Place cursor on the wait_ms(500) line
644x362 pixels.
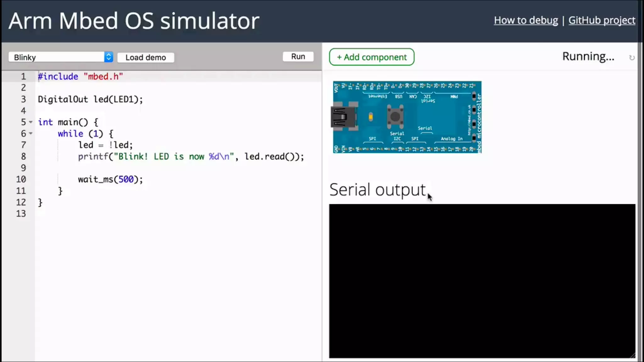[x=110, y=179]
